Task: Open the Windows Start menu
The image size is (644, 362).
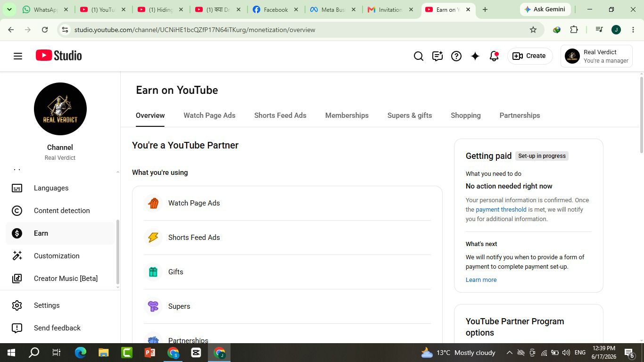Action: coord(11,353)
